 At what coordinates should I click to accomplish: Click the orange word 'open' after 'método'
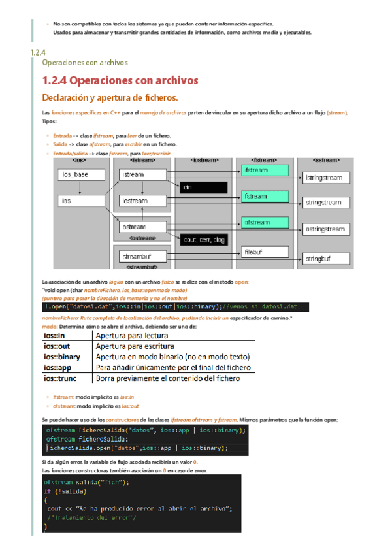[242, 282]
